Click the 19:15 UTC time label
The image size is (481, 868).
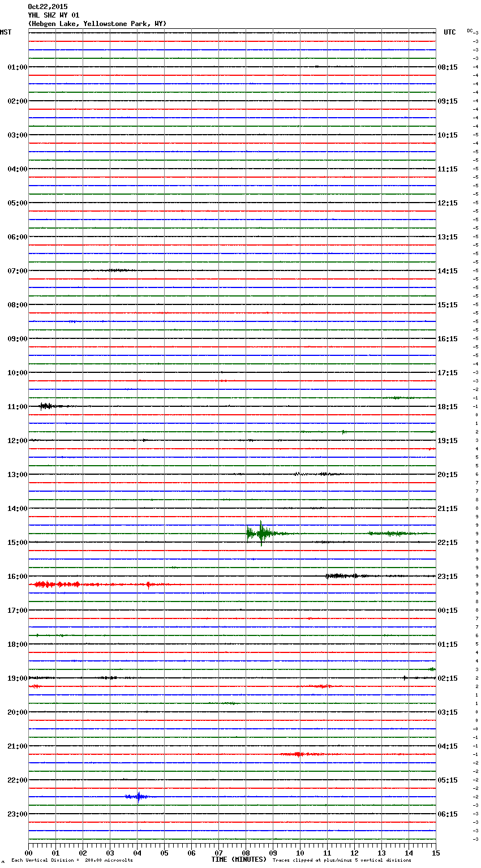448,441
